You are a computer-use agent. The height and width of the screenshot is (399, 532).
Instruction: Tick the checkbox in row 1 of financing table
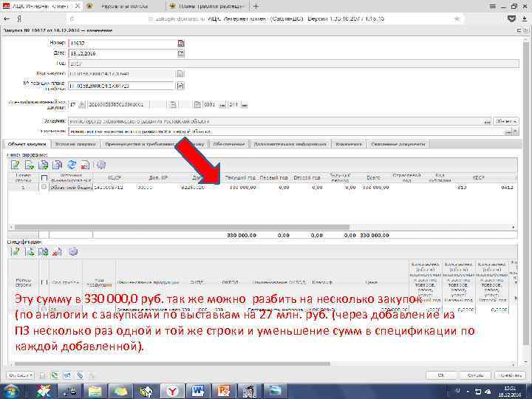pyautogui.click(x=44, y=187)
